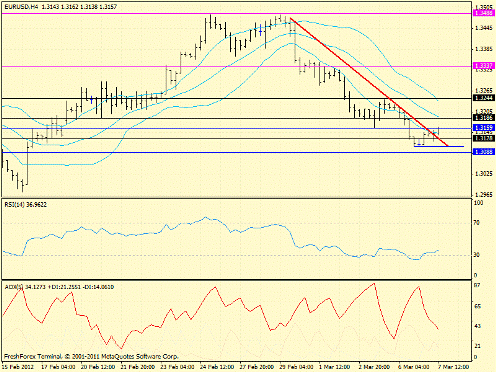Click the ADX indicator values label
The width and height of the screenshot is (496, 372).
59,287
